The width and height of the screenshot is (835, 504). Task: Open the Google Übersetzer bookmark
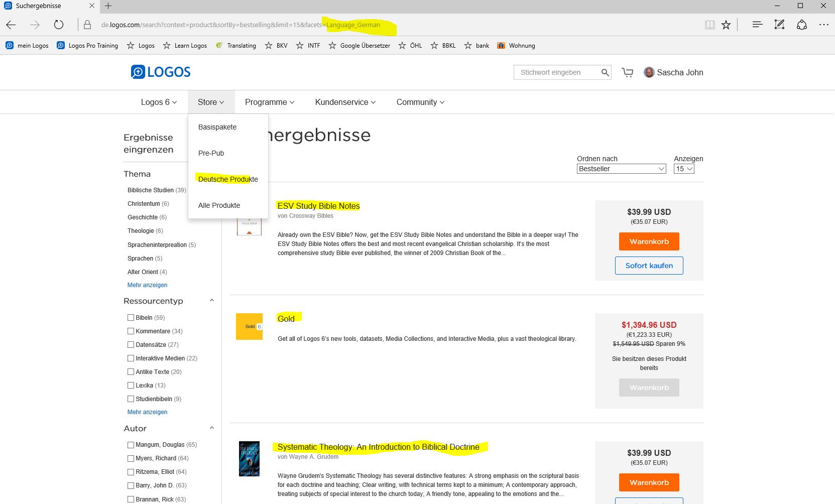[359, 45]
